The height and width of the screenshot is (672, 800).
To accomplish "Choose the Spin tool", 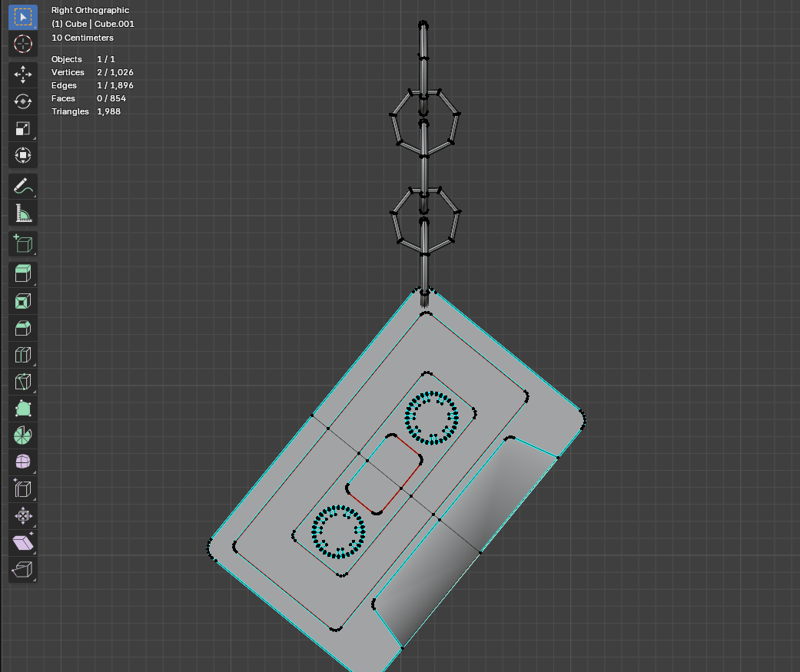I will tap(23, 435).
